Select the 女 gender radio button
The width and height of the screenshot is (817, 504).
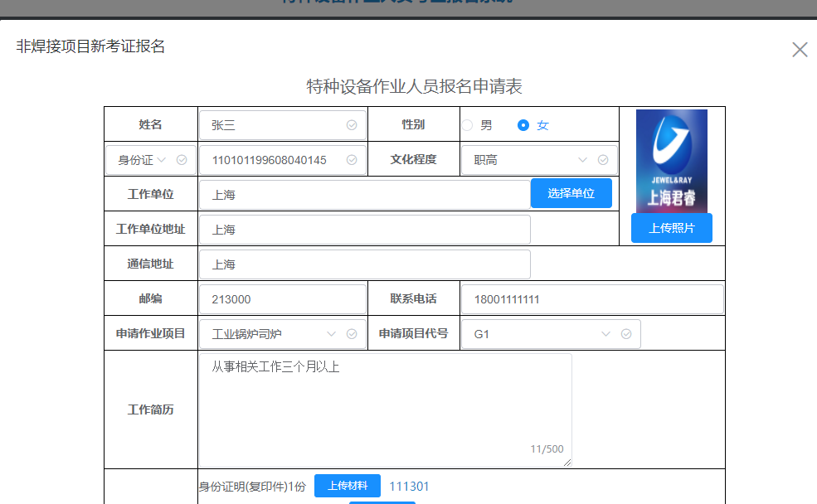click(523, 125)
